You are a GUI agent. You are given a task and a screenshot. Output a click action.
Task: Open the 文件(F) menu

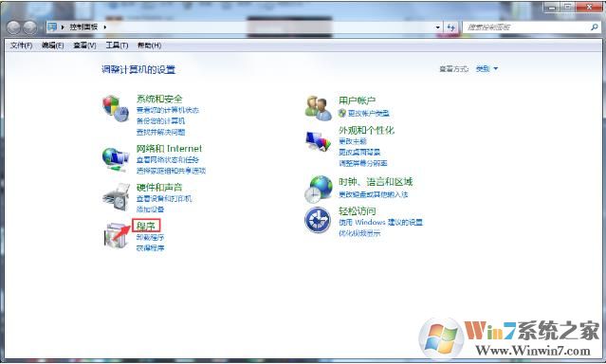pos(21,45)
